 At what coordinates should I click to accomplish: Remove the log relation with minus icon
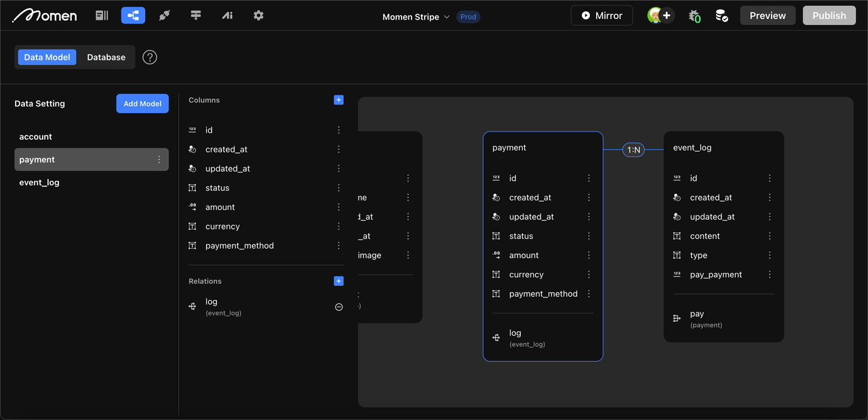click(x=339, y=307)
